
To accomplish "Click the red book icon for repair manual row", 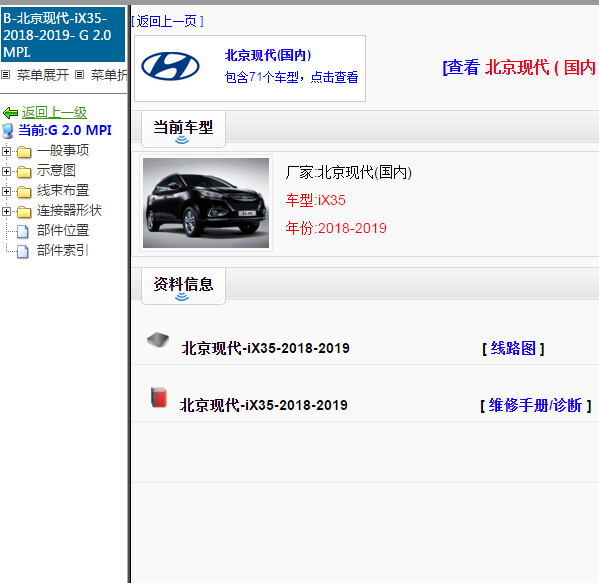I will click(159, 397).
